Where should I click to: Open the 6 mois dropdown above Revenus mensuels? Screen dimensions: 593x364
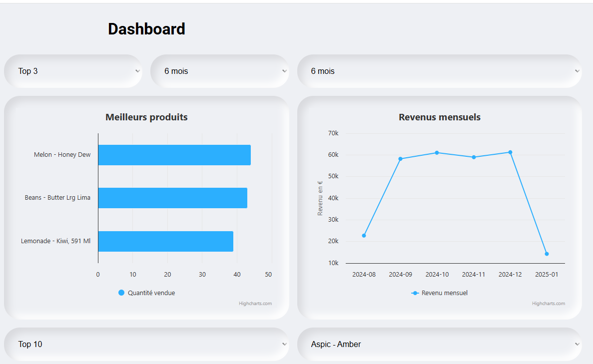[439, 71]
